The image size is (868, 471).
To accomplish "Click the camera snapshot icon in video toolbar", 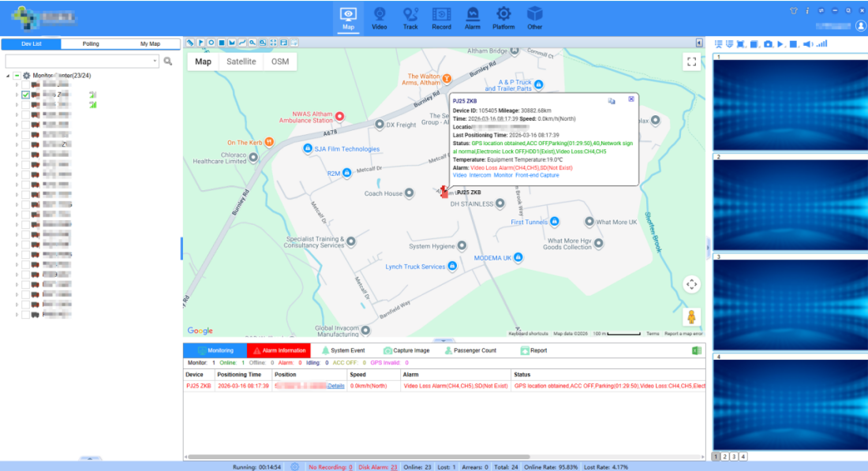I will click(x=768, y=43).
